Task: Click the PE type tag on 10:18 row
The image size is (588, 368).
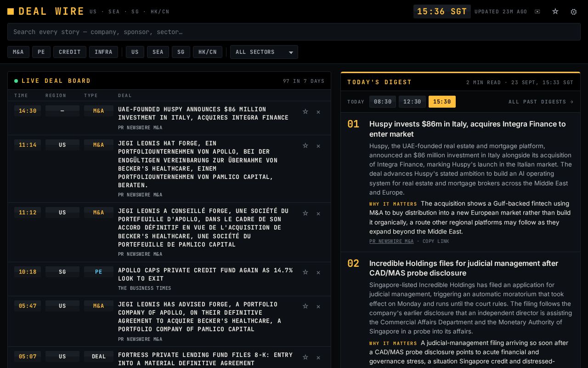Action: 99,272
